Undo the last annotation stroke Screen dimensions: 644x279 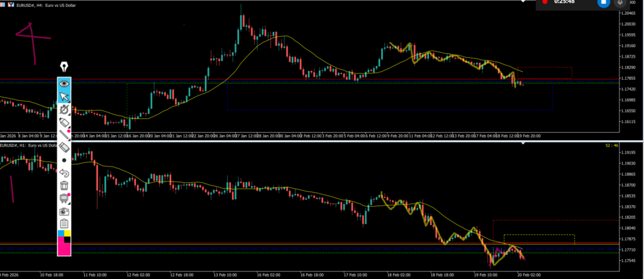[64, 173]
